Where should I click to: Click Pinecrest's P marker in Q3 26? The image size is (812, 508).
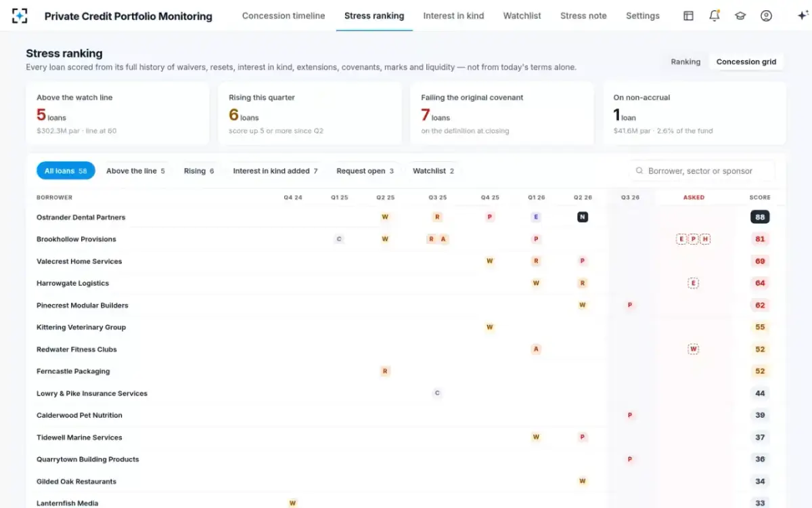click(630, 305)
